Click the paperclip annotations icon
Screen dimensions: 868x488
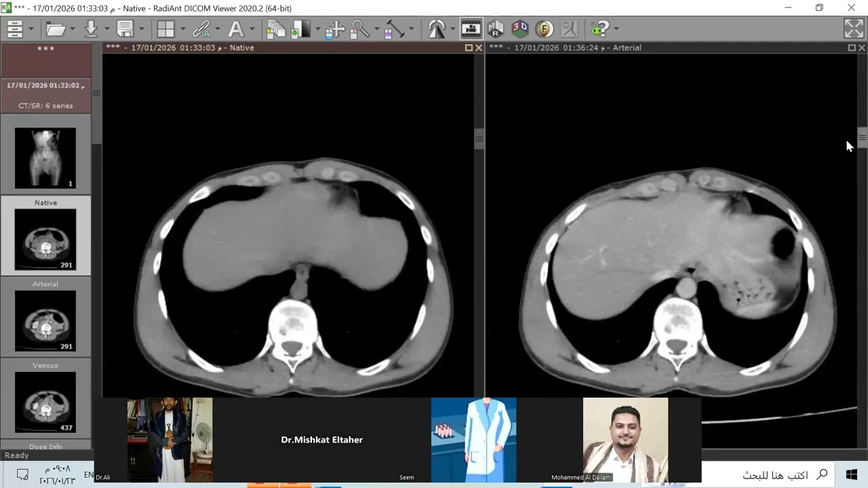201,29
